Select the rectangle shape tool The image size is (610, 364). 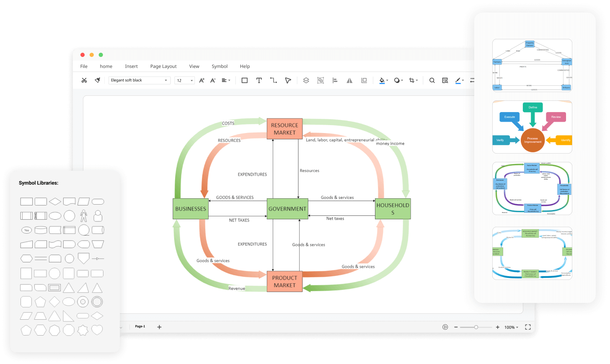245,80
